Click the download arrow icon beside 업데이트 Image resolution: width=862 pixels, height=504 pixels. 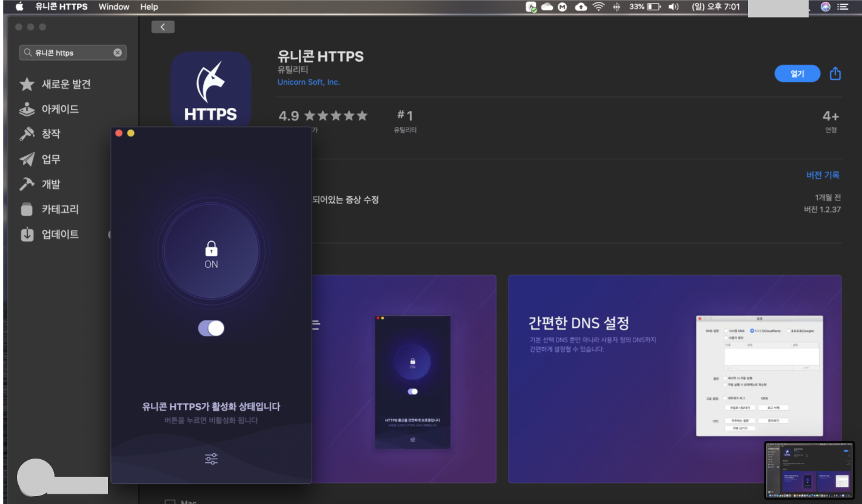pos(27,234)
